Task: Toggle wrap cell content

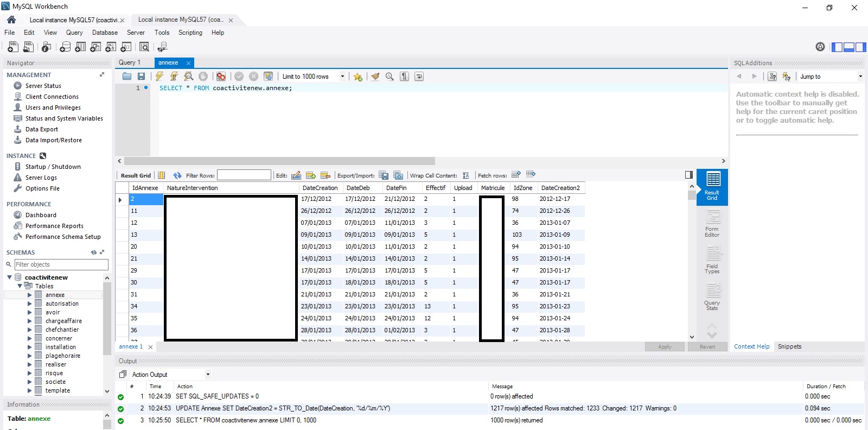Action: [x=465, y=175]
